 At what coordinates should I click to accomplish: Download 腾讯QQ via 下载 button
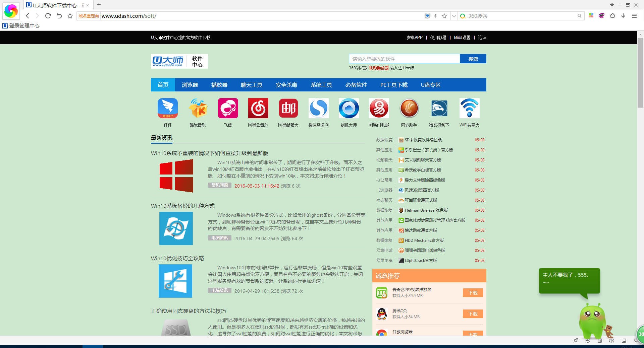coord(473,314)
